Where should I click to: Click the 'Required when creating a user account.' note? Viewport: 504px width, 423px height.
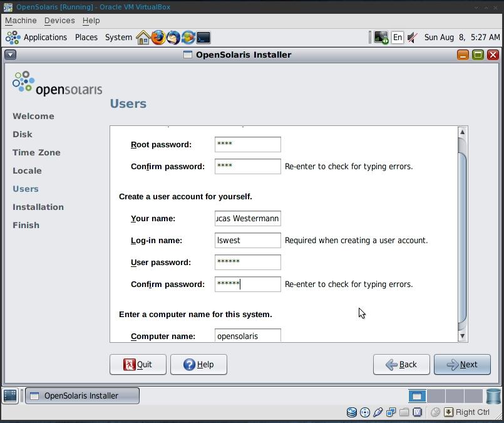click(x=356, y=240)
